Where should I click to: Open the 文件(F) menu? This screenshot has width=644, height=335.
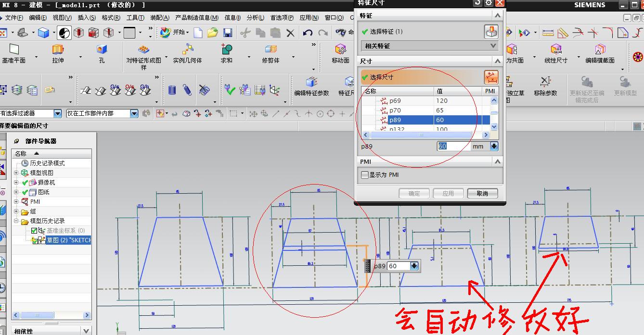(14, 18)
